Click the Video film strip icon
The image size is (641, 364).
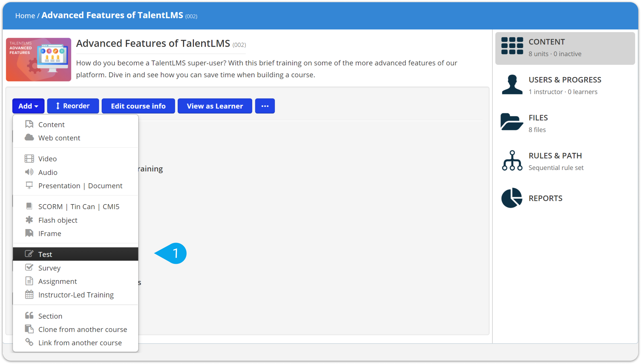(x=29, y=158)
